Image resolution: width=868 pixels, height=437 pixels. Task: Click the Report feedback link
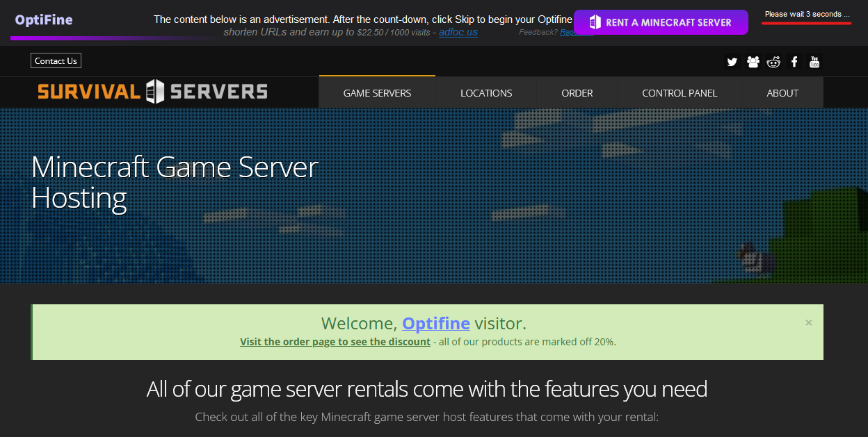click(568, 32)
